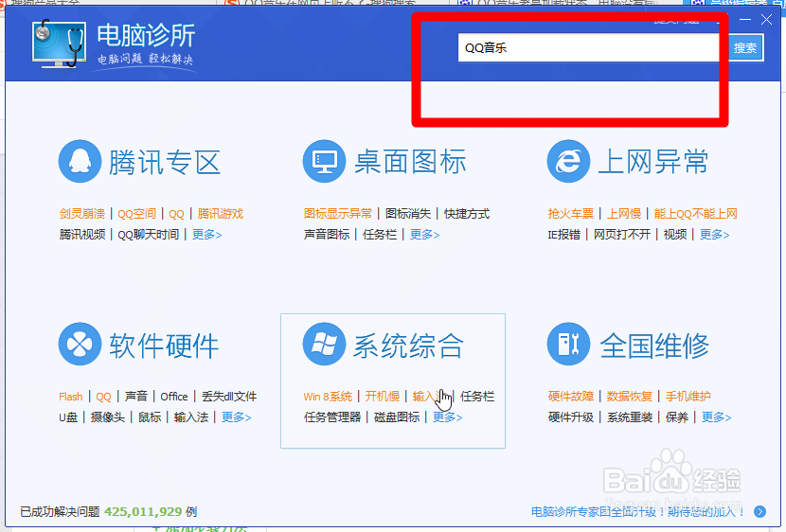Show 更多 under 桌面图标
Image resolution: width=786 pixels, height=532 pixels.
point(424,235)
